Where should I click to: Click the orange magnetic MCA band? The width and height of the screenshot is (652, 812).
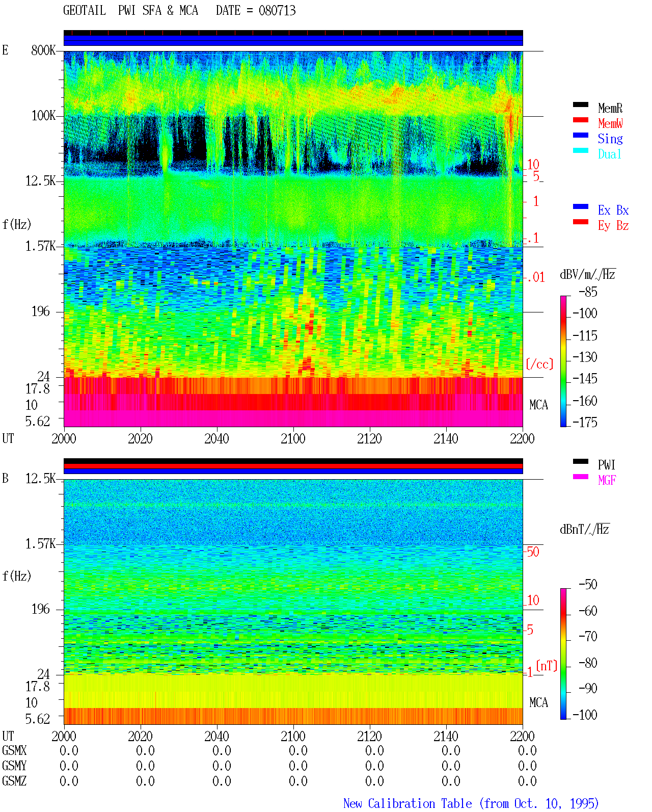click(293, 716)
